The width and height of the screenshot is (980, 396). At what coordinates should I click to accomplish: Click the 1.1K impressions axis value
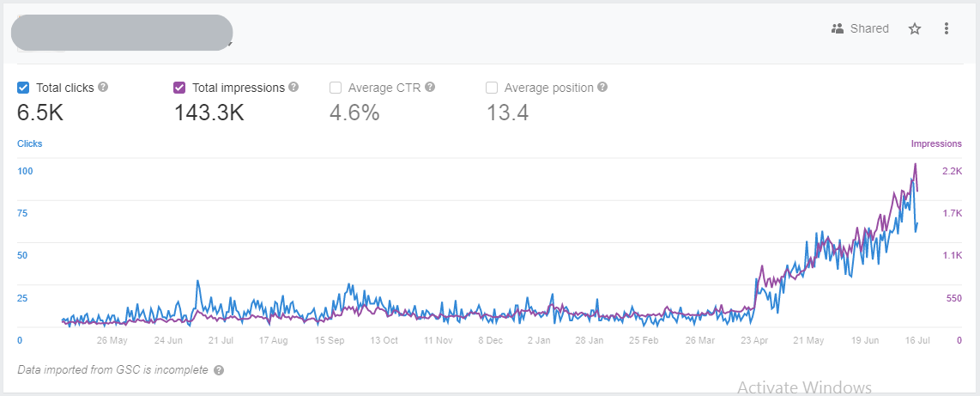coord(953,255)
